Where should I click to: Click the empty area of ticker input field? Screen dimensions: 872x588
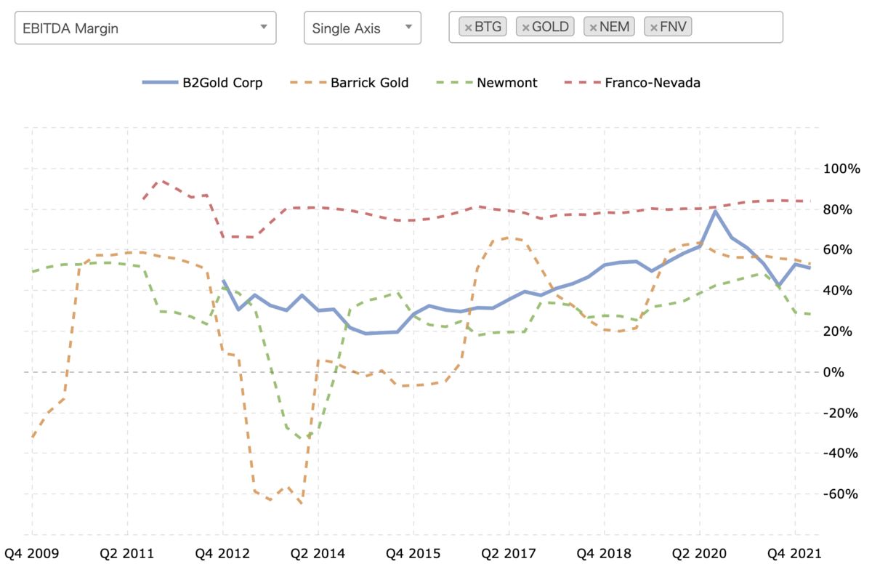point(737,28)
